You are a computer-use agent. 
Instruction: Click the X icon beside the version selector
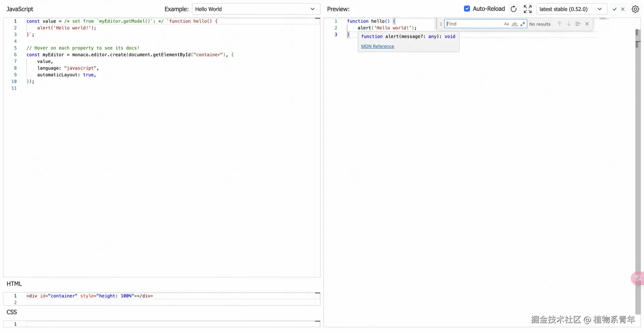[x=623, y=9]
